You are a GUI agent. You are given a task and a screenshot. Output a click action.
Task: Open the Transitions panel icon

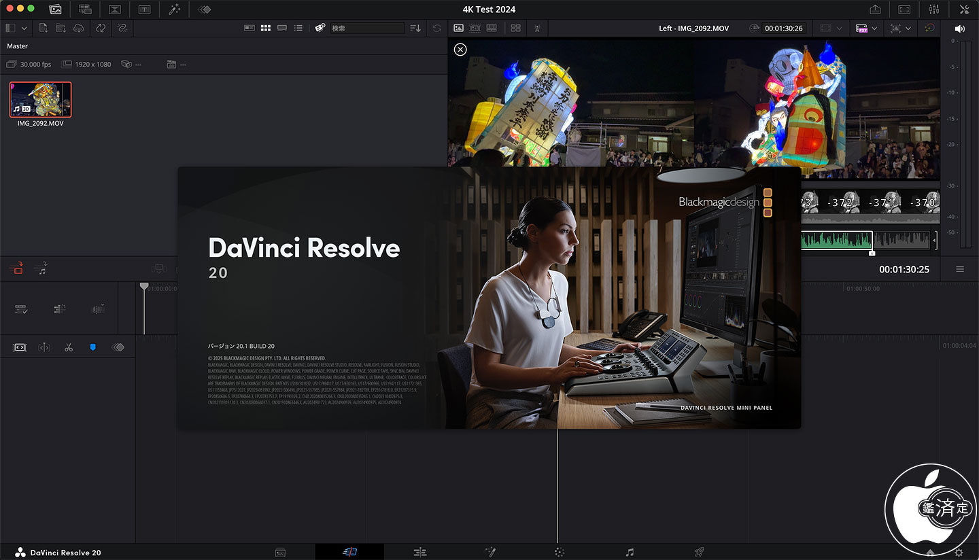pyautogui.click(x=115, y=10)
